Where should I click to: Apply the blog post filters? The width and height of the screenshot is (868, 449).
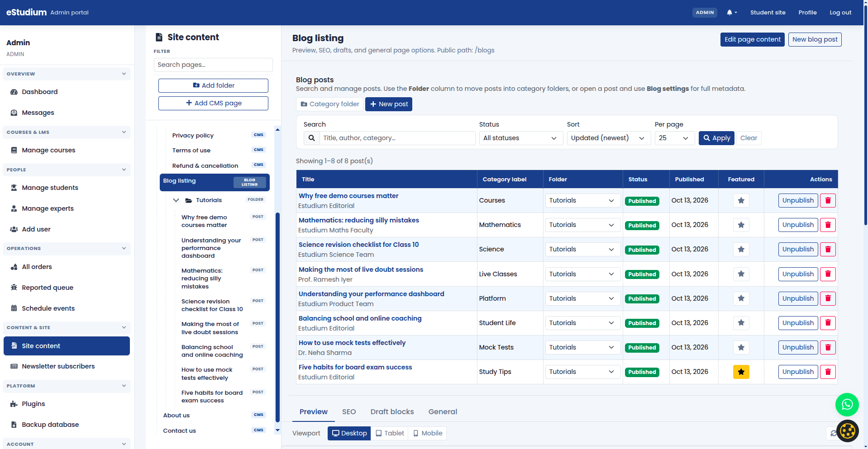pos(716,138)
